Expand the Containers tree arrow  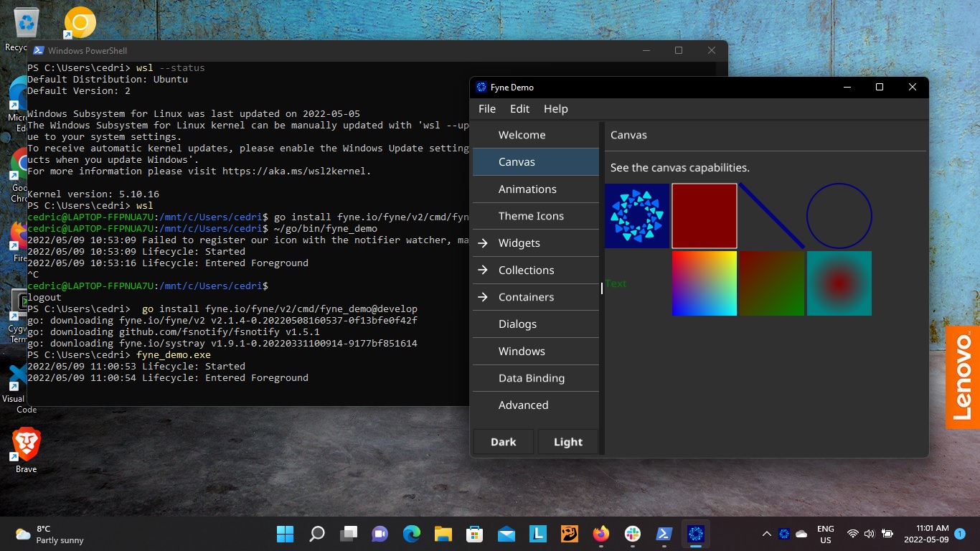pos(483,297)
